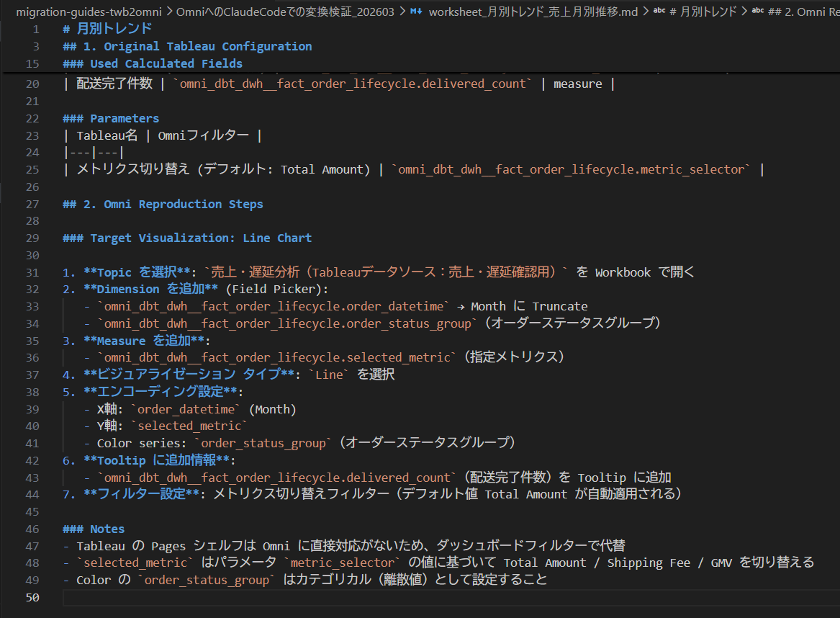Click the '## 2. Omni Reproduction Steps' heading
The height and width of the screenshot is (618, 840).
[163, 205]
